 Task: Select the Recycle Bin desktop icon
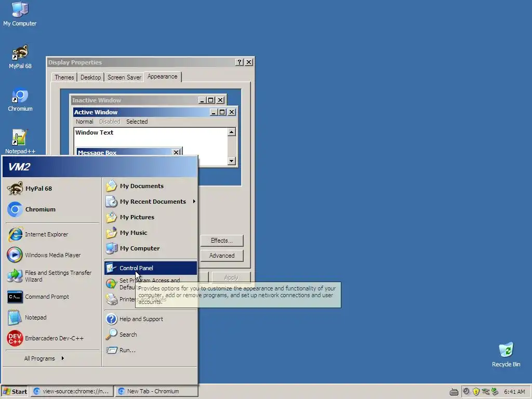coord(506,355)
